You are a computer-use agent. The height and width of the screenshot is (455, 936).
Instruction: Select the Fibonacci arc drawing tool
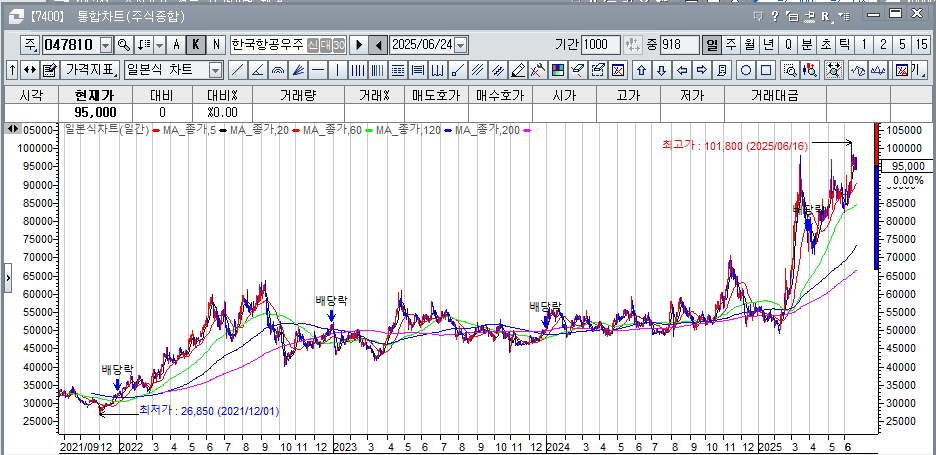click(278, 70)
